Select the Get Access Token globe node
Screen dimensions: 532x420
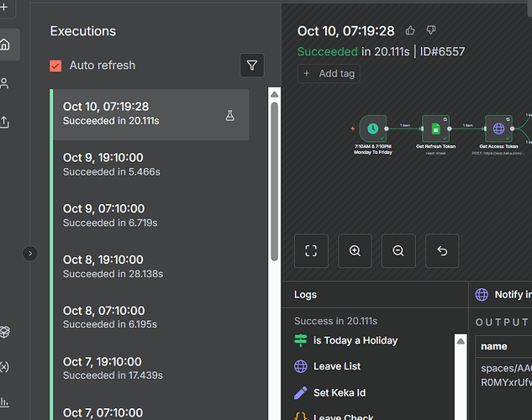[498, 129]
